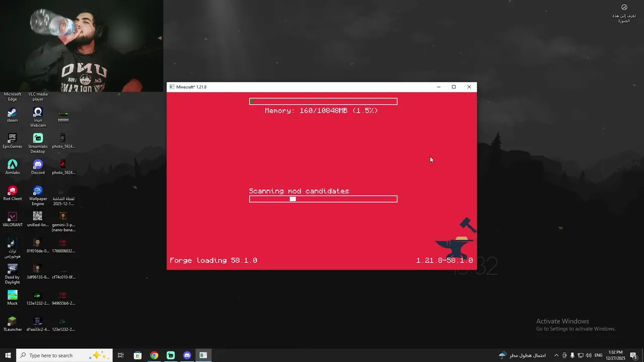Open the VALORANT desktop shortcut
This screenshot has width=644, height=362.
(12, 220)
